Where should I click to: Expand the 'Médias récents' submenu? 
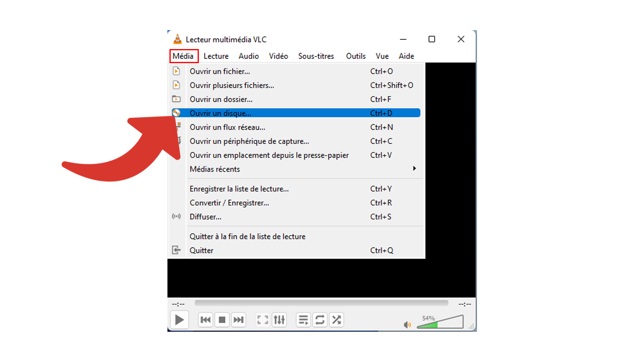click(215, 169)
